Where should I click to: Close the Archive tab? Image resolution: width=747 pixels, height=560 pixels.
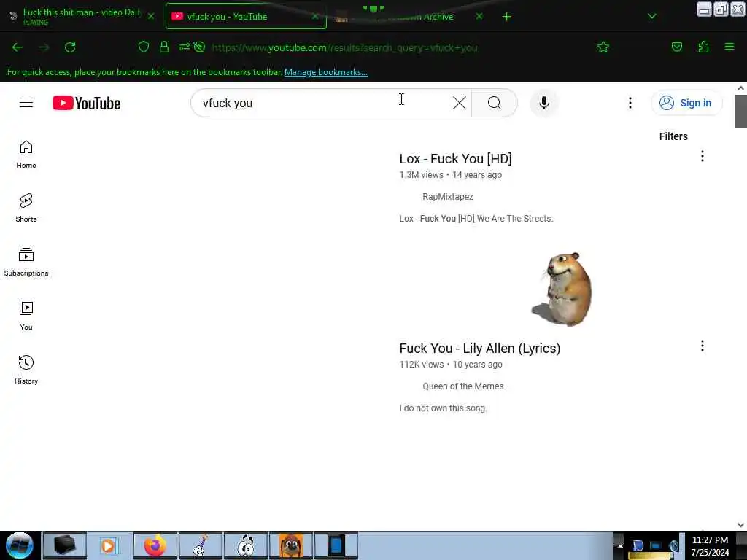pyautogui.click(x=479, y=16)
